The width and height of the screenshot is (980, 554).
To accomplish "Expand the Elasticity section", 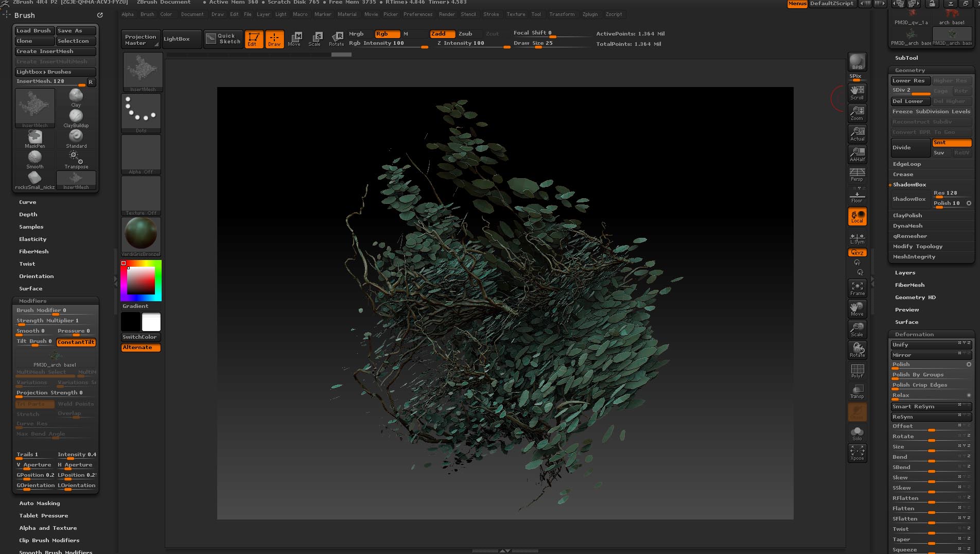I will pos(33,239).
